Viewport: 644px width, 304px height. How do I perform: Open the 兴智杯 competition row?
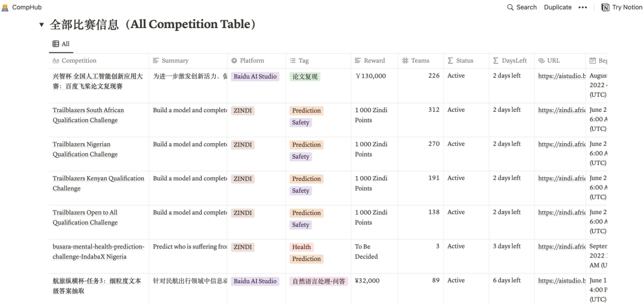click(98, 81)
